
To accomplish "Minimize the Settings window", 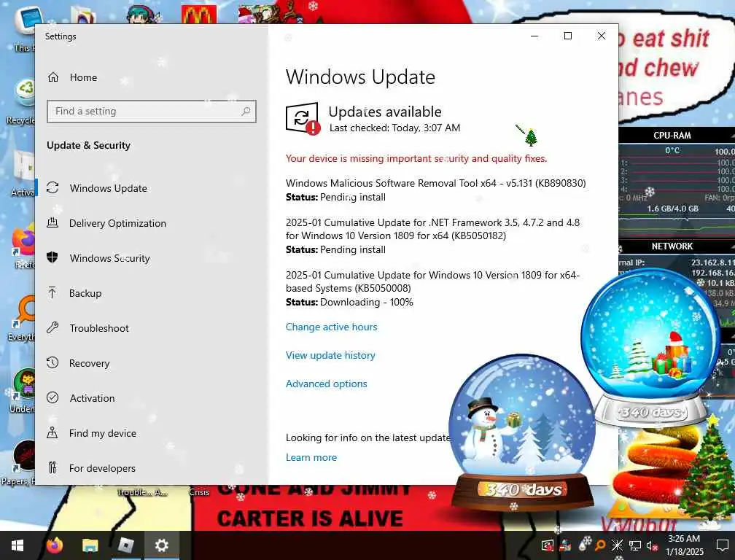I will [x=534, y=36].
